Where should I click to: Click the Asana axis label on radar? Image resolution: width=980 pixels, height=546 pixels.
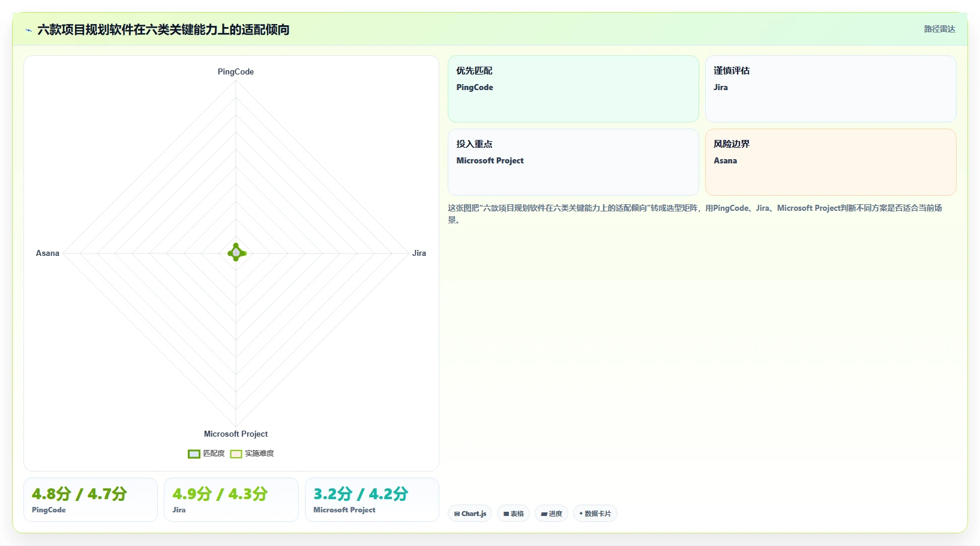tap(47, 253)
